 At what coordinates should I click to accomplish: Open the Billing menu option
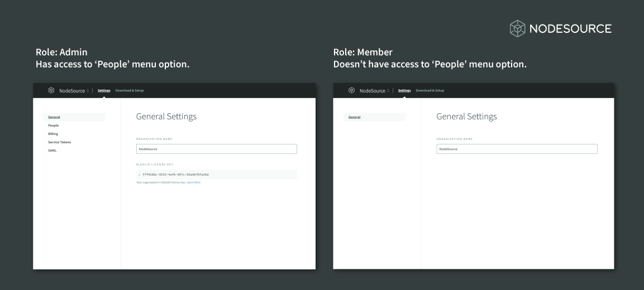(53, 134)
